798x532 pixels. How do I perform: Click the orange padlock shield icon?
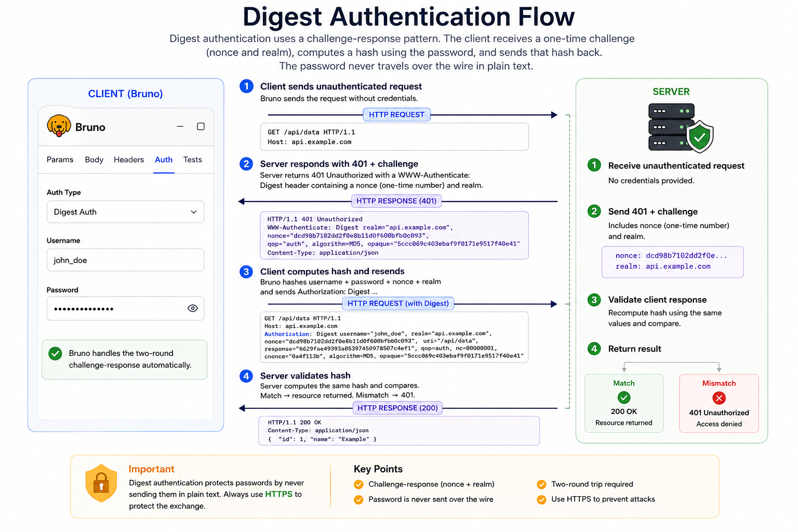(x=101, y=483)
